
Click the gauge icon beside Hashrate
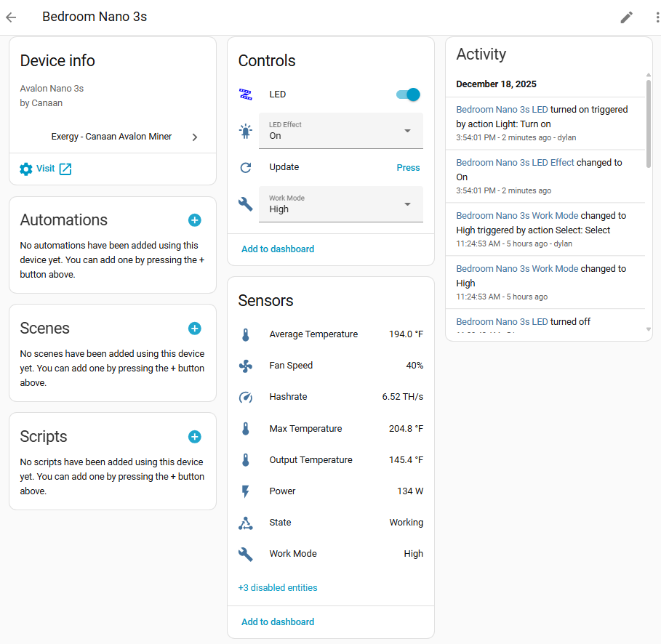pos(246,396)
